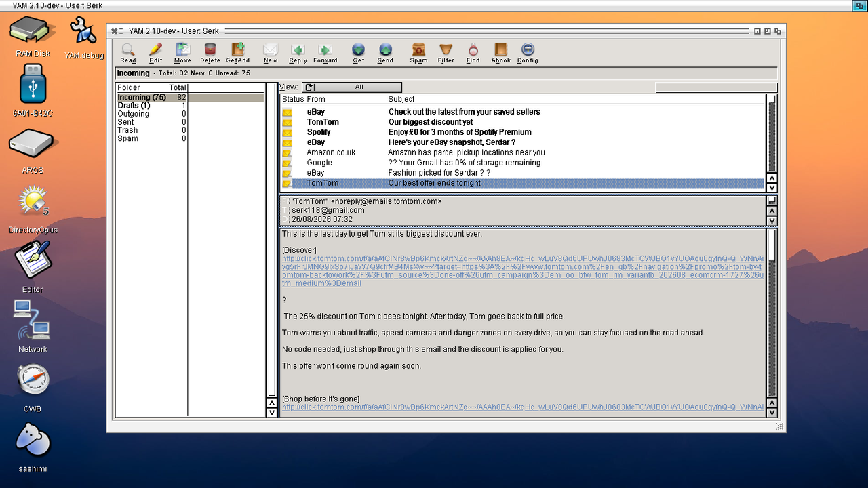
Task: Select 'Here's your eBay snapshot' message
Action: click(523, 142)
